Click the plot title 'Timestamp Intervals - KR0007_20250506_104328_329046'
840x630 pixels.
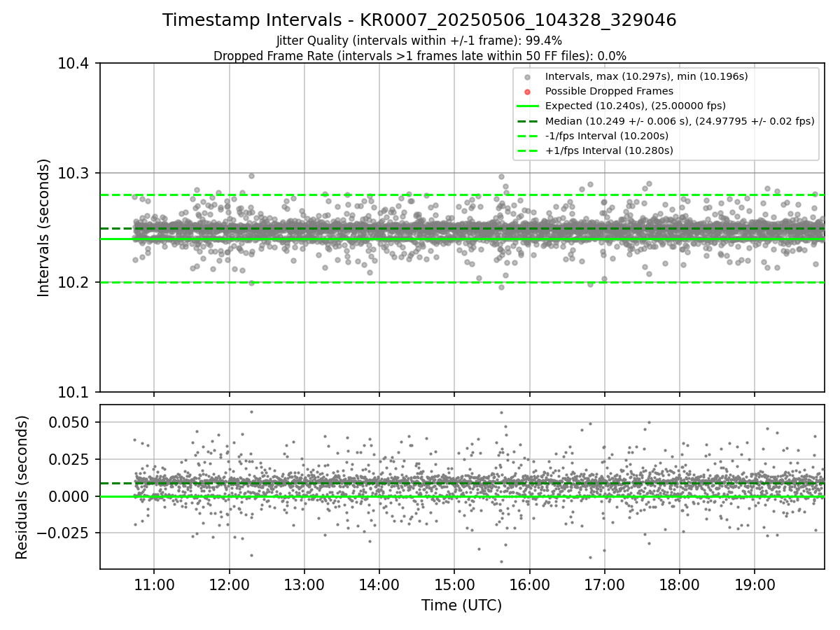[x=419, y=20]
